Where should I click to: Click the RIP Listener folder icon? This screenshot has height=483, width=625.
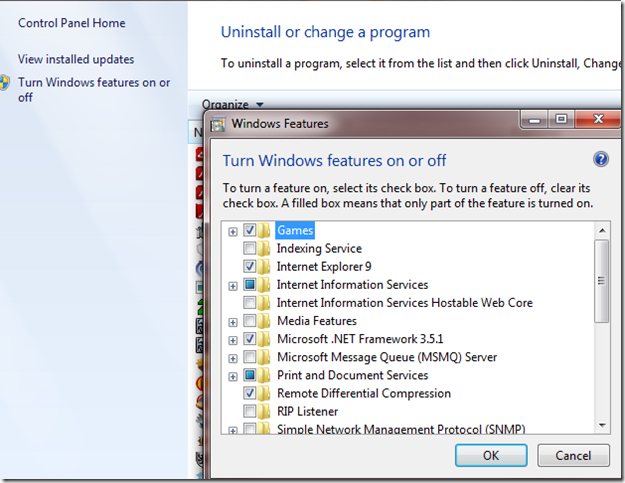click(264, 411)
